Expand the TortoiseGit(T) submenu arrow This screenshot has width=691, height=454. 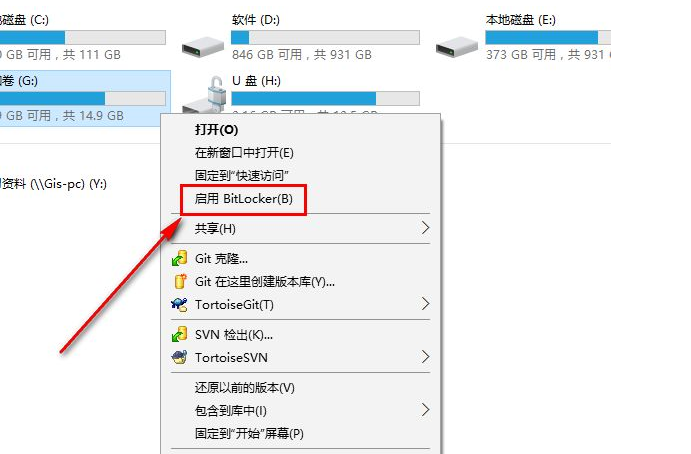425,304
